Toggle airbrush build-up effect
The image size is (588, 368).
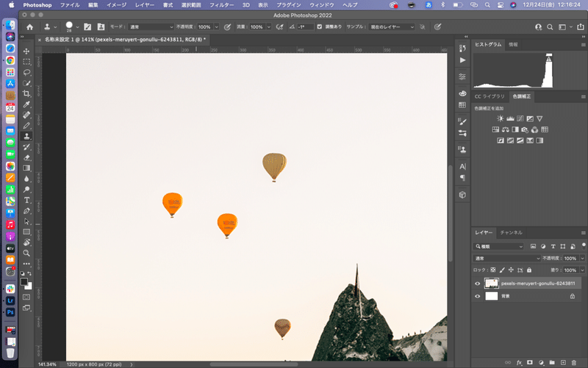pyautogui.click(x=279, y=27)
